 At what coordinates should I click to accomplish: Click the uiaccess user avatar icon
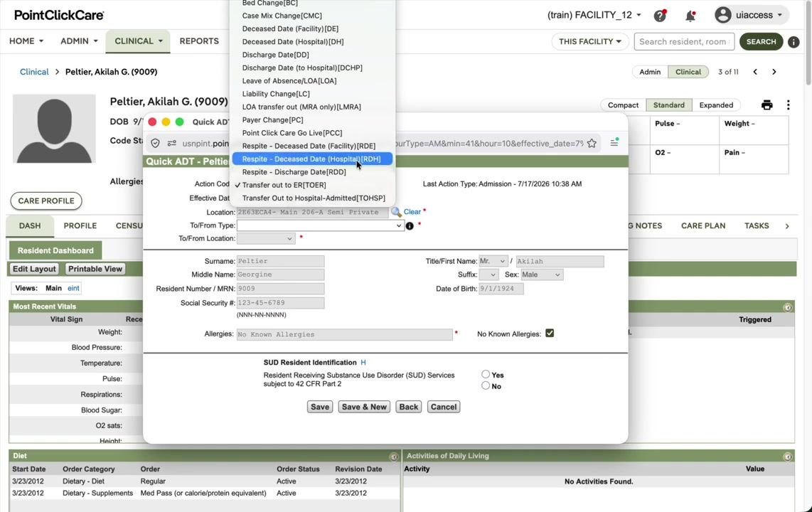tap(722, 15)
